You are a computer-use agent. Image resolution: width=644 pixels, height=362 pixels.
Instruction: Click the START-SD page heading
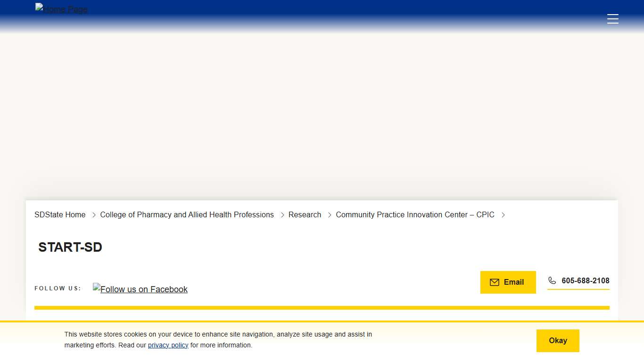(70, 247)
